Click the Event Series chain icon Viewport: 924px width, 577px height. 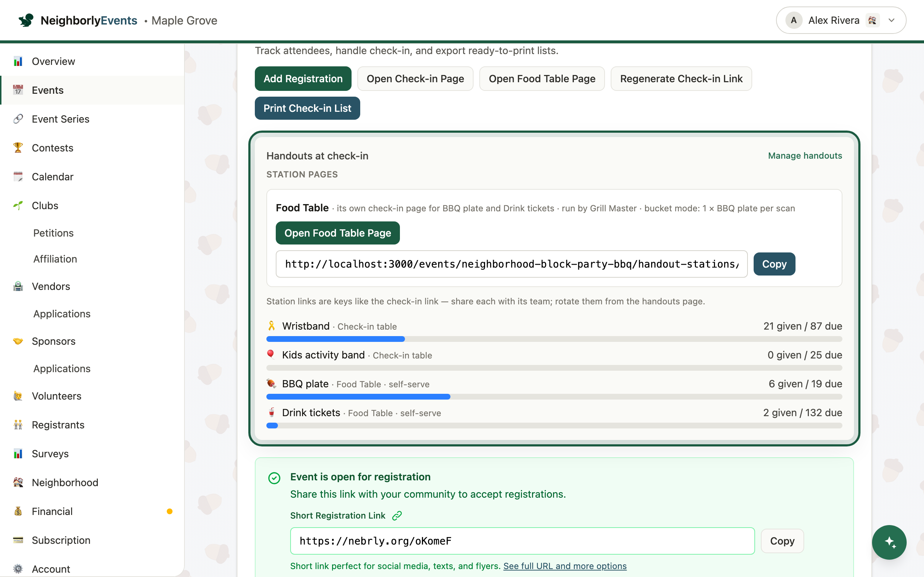click(18, 119)
